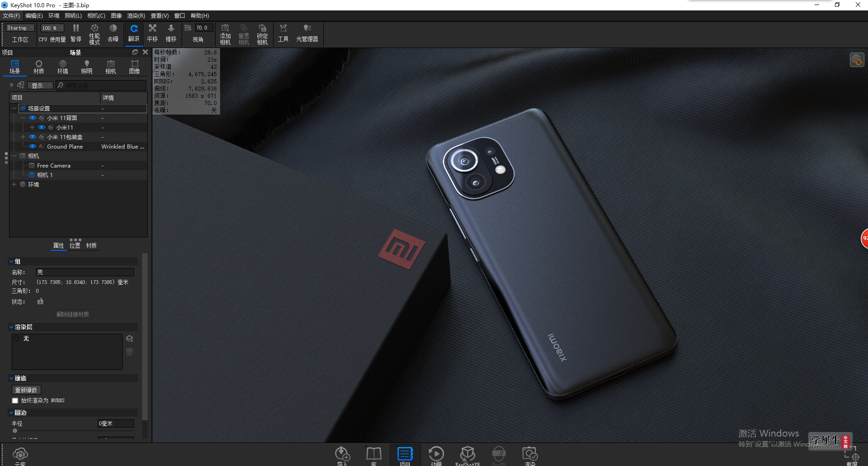Click the globe icon in viewport corner

click(x=857, y=60)
